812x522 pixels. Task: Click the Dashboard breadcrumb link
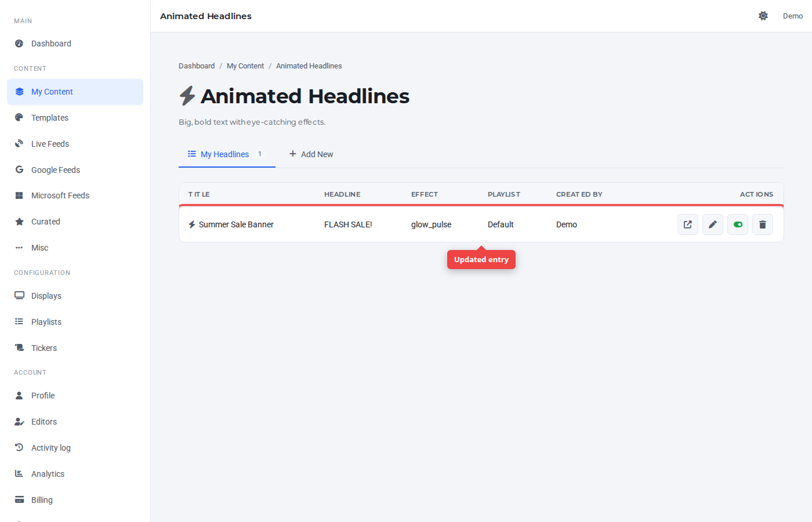pyautogui.click(x=197, y=66)
